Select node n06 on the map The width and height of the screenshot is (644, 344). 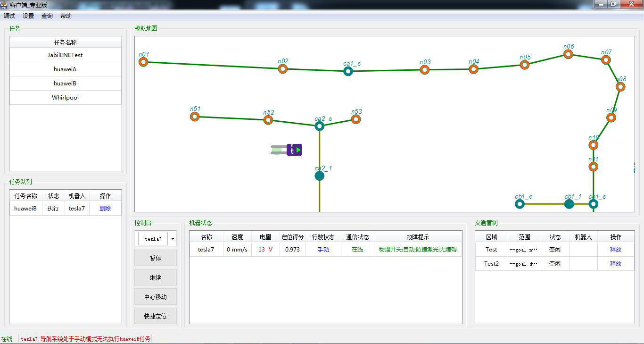tap(568, 54)
